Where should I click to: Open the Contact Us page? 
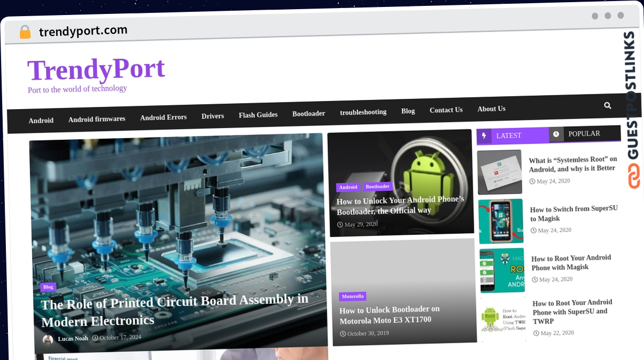click(446, 110)
